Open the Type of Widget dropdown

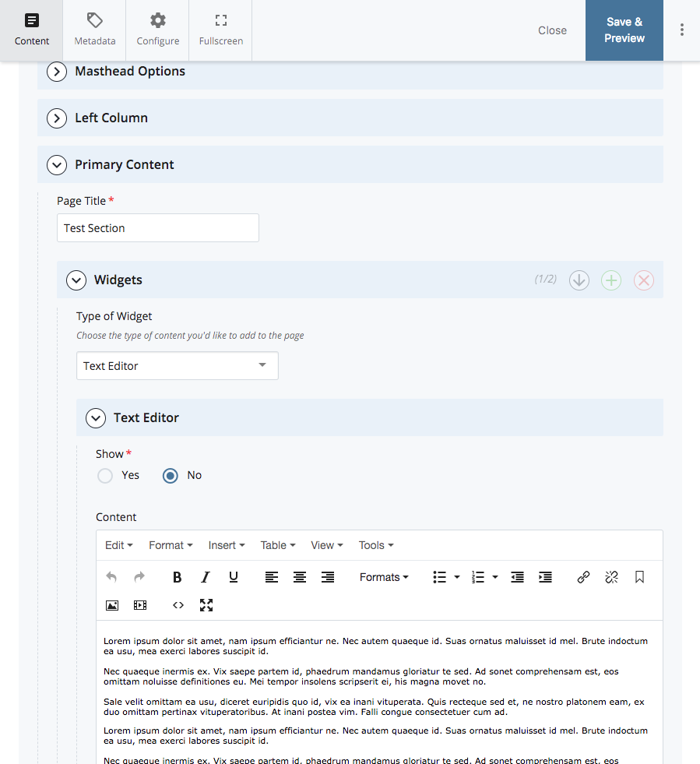pos(178,366)
